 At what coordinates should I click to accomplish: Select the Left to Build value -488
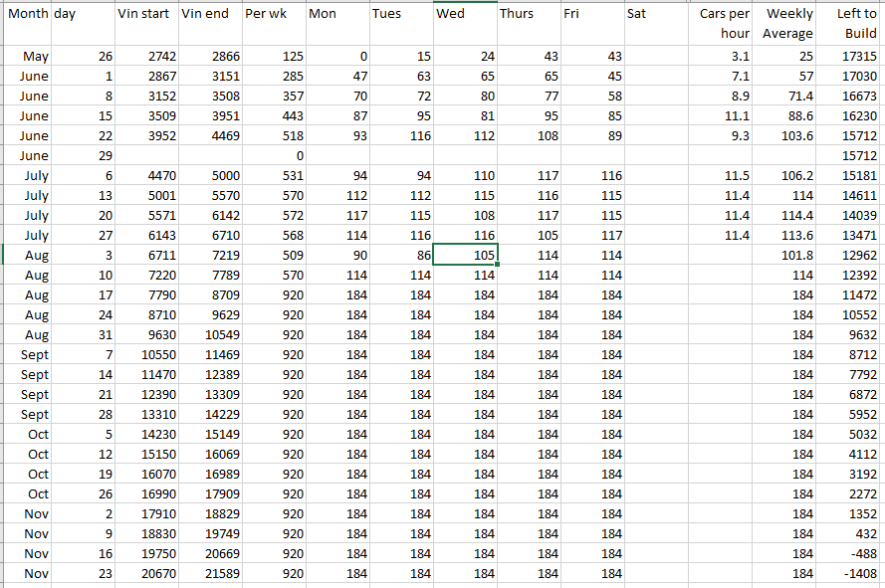849,554
